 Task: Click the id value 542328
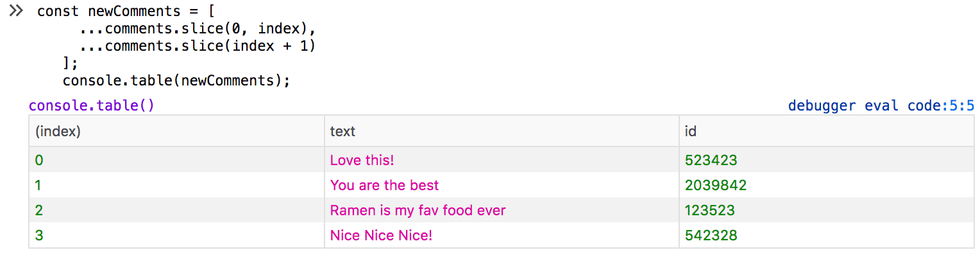point(711,235)
